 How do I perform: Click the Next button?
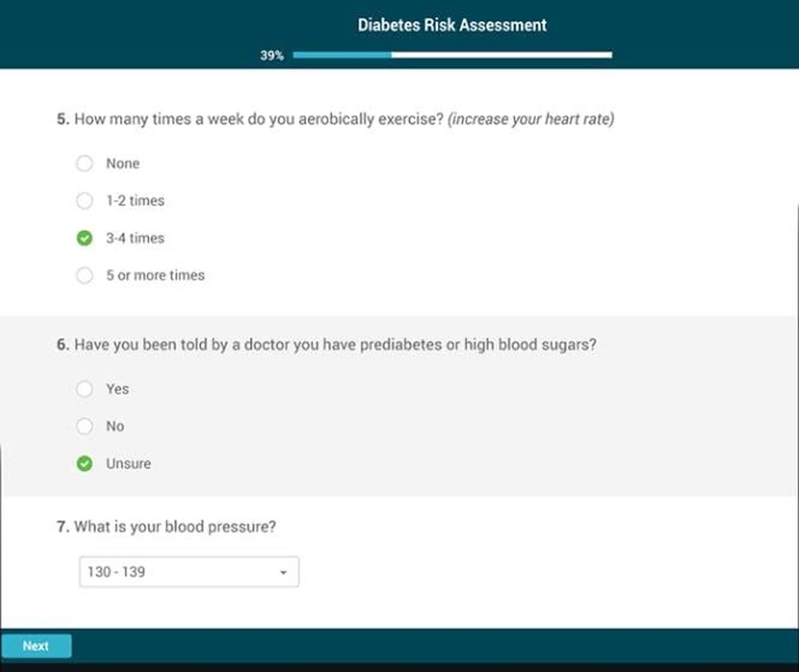click(36, 646)
